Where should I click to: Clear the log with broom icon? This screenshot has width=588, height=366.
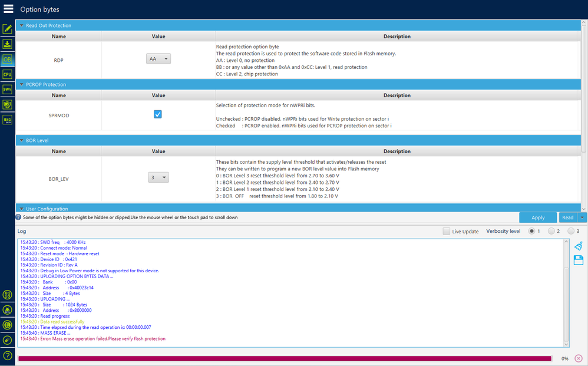point(578,246)
